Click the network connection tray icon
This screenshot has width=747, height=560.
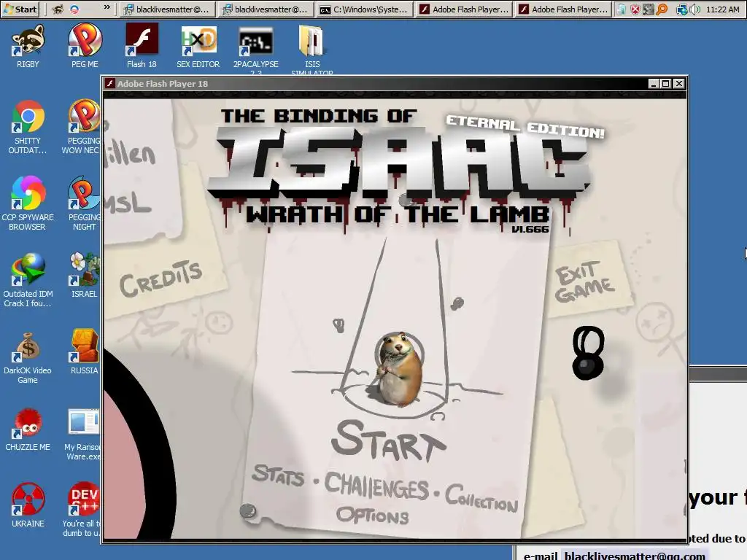(x=682, y=9)
